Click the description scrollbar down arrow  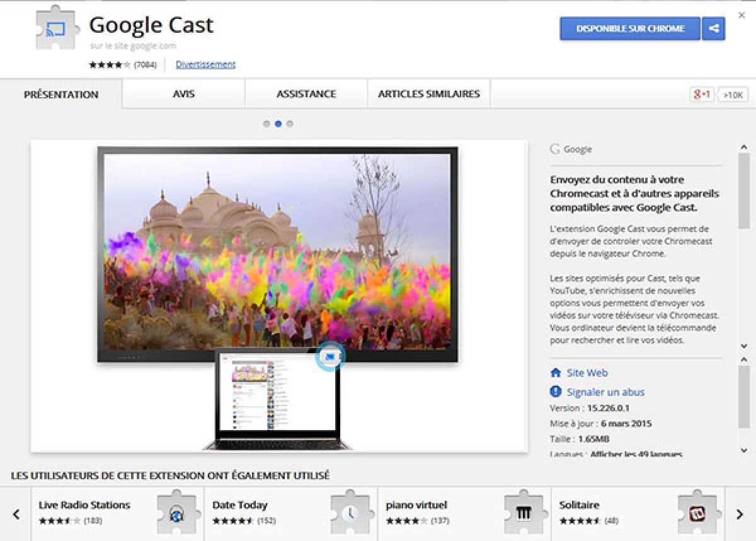pyautogui.click(x=743, y=346)
